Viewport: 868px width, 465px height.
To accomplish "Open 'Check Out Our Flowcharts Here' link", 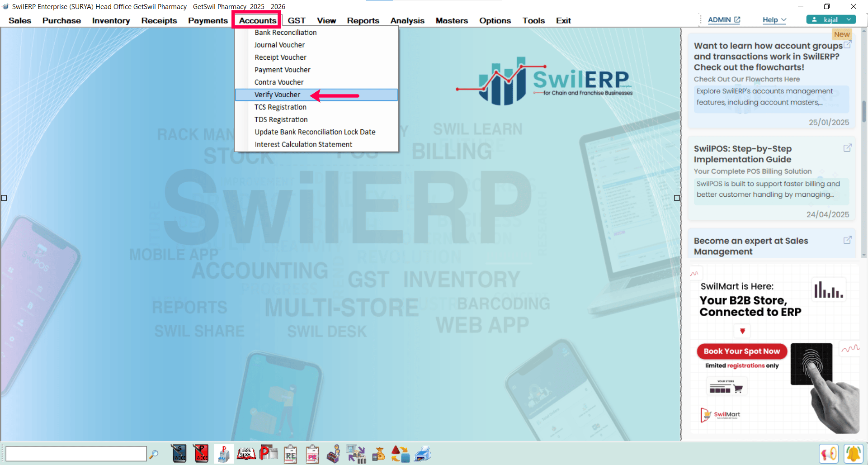I will (747, 79).
